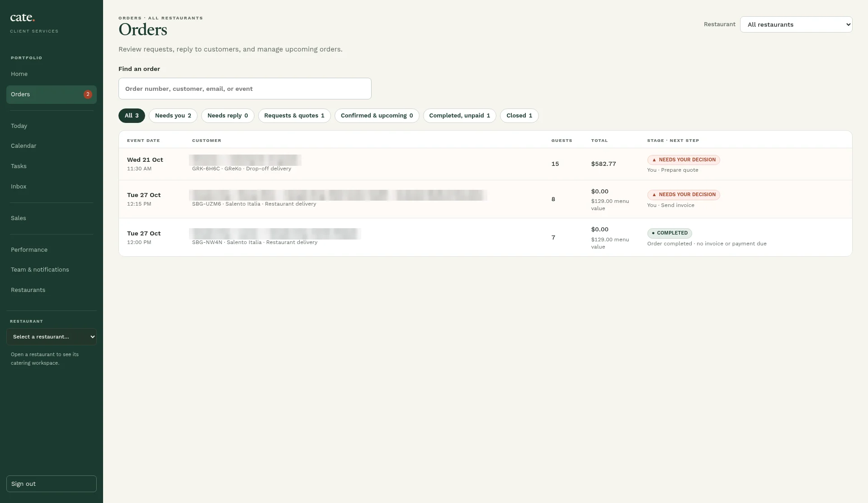Click the cate. logo in the sidebar

tap(22, 18)
